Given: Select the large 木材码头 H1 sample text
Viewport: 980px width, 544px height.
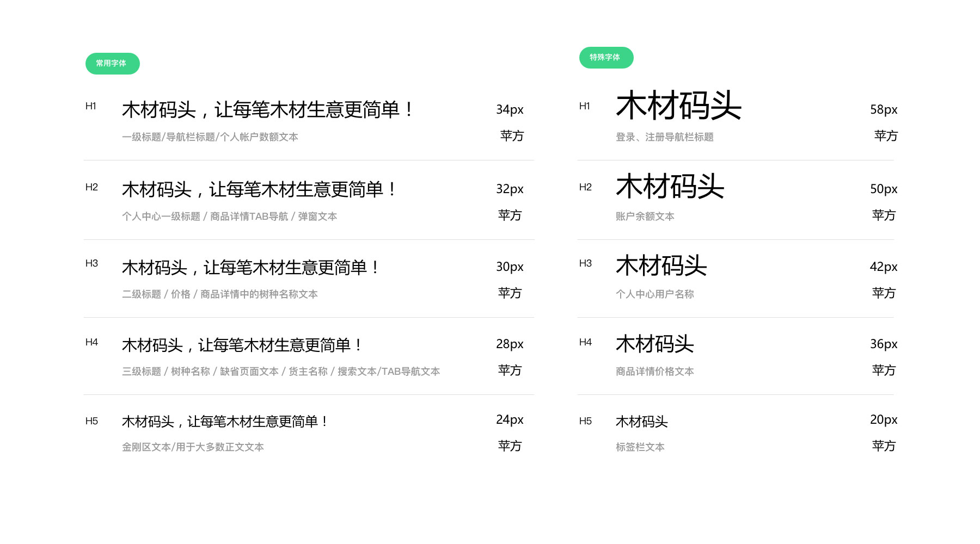Looking at the screenshot, I should [679, 106].
